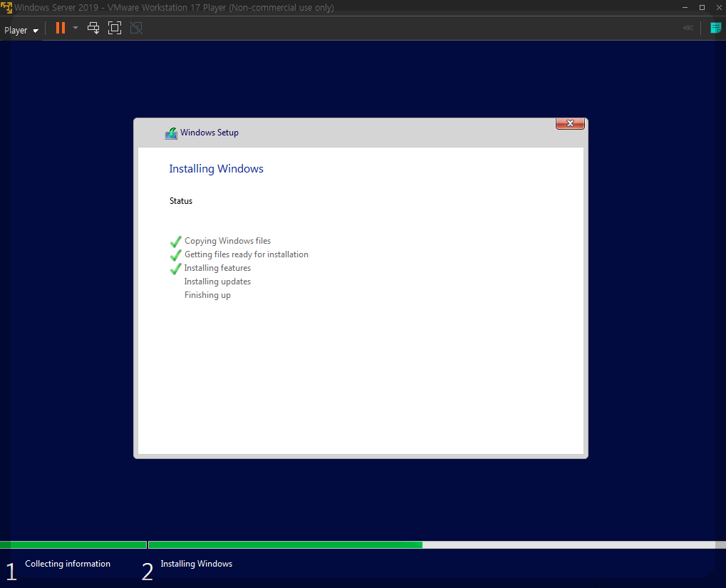Click the Installing Windows progress bar
This screenshot has height=588, width=726.
437,545
